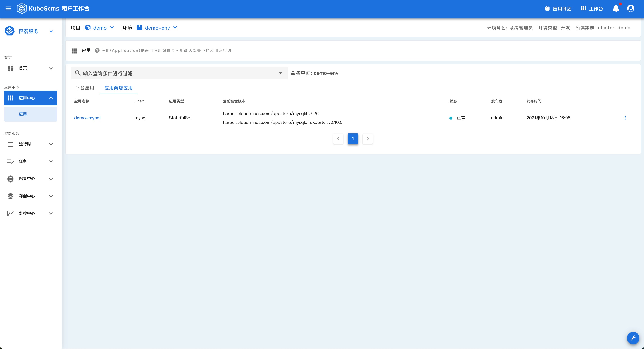
Task: Expand the 任务 sidebar section
Action: tap(51, 161)
